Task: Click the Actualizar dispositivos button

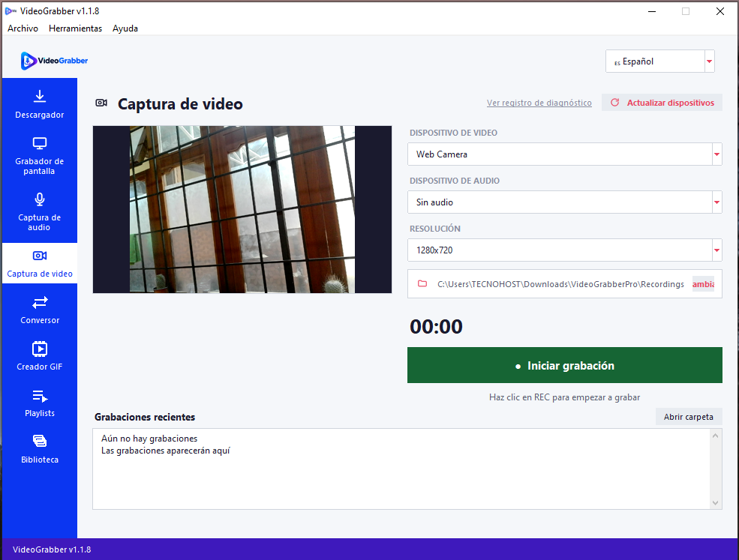Action: (662, 102)
